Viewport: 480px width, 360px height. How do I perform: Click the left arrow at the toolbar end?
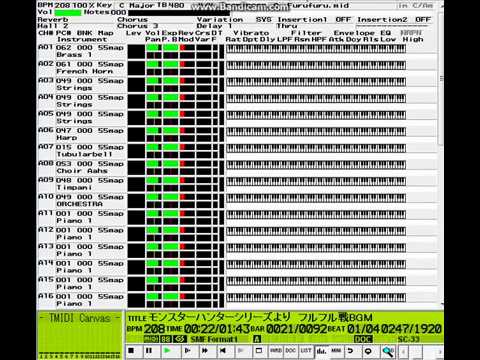click(x=404, y=351)
